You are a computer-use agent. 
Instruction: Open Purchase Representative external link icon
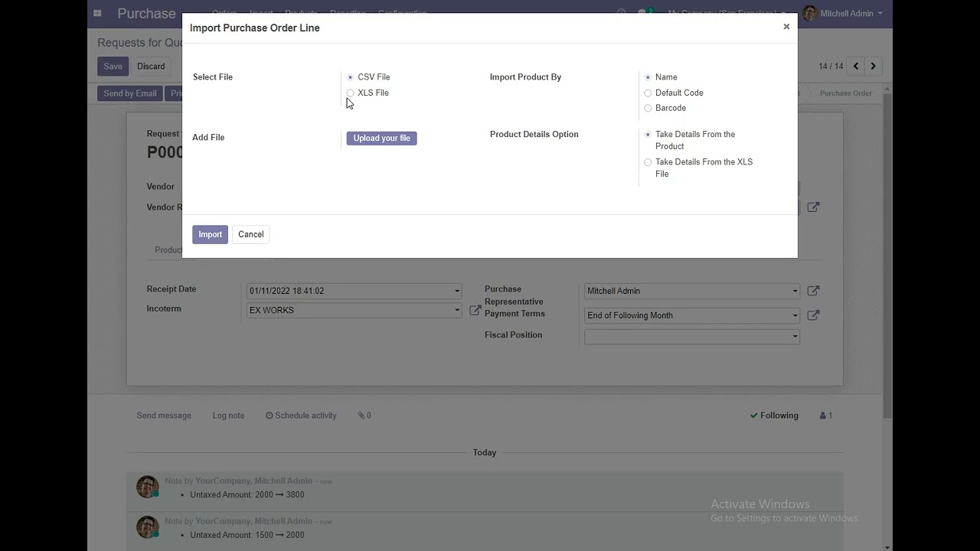point(813,291)
